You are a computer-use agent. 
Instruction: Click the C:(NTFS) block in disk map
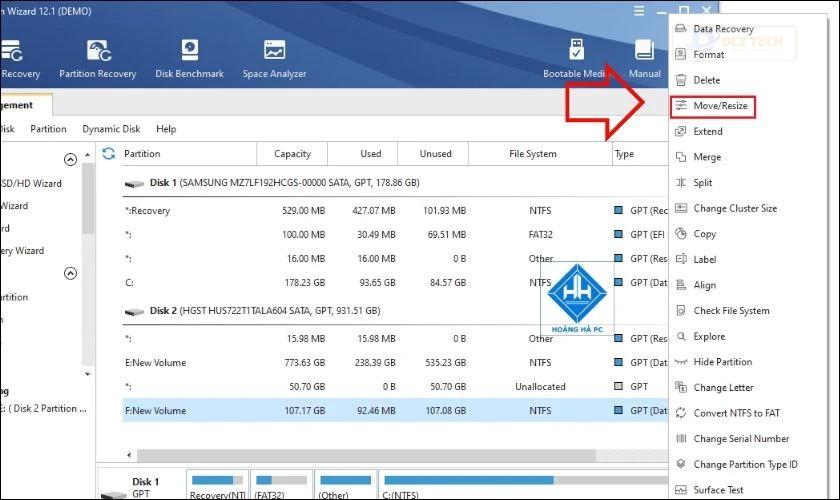click(524, 485)
